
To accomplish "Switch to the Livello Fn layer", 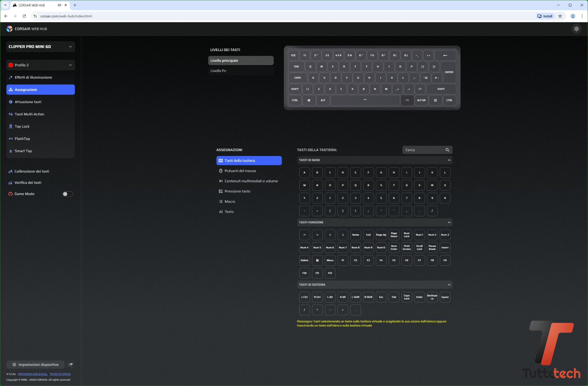I will (241, 71).
